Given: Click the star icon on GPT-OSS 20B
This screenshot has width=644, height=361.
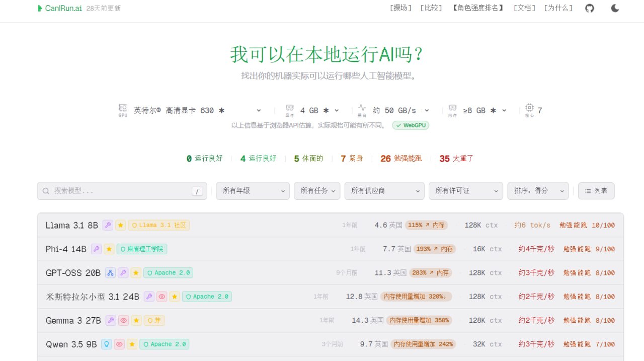Looking at the screenshot, I should click(136, 273).
